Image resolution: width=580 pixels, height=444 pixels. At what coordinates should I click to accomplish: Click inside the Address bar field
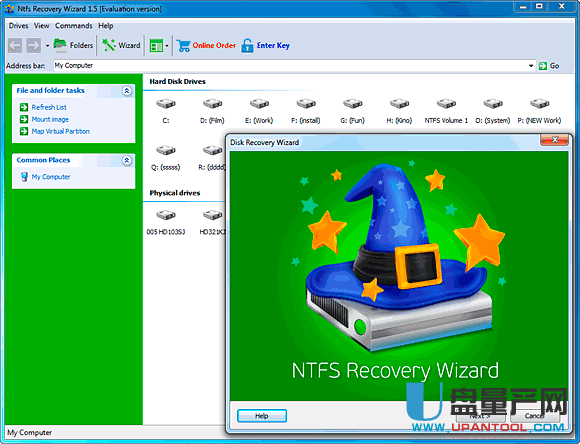click(290, 66)
